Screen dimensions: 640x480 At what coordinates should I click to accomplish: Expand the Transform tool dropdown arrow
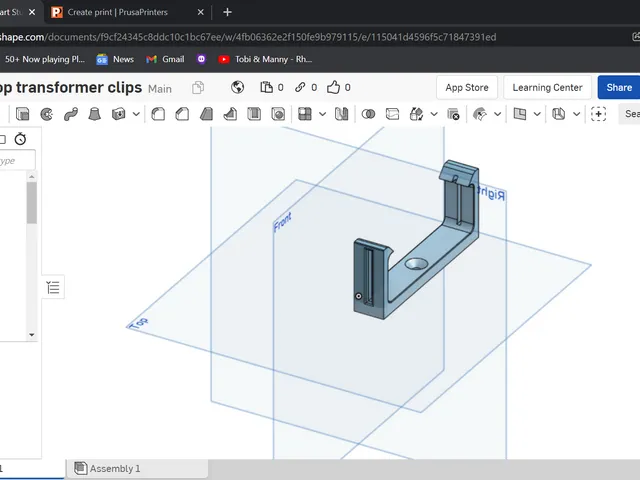[x=434, y=114]
